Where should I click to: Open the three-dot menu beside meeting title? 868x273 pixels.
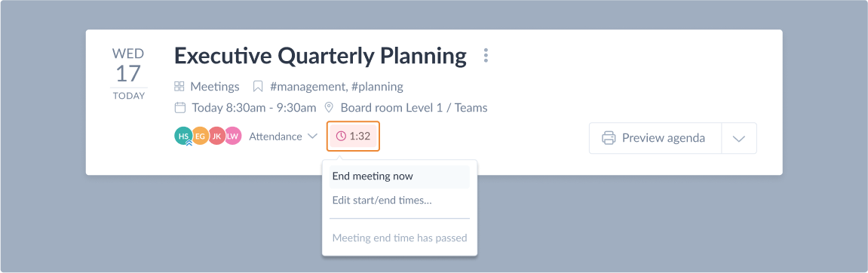coord(486,55)
